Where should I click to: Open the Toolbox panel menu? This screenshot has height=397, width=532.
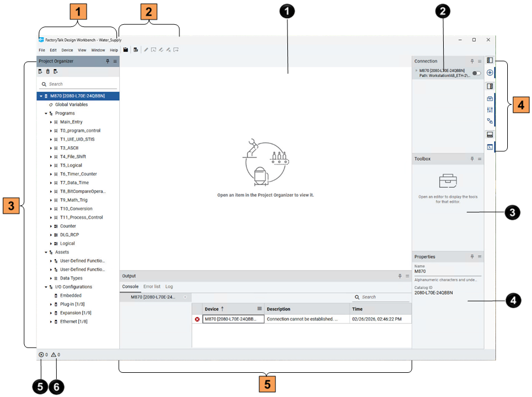coord(479,159)
